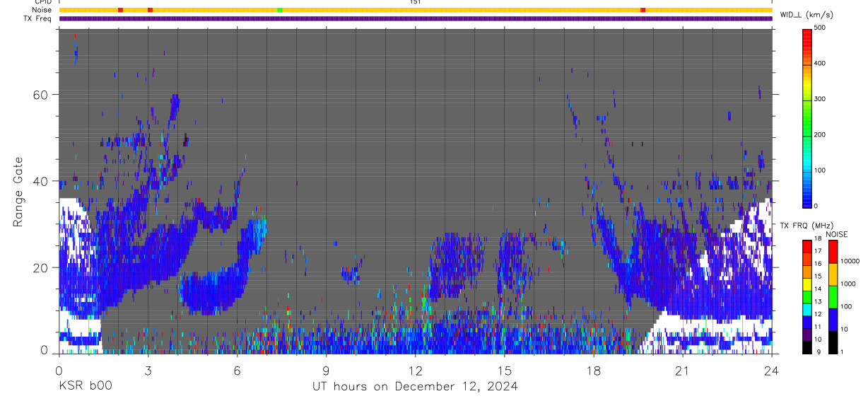Screen dimensions: 868x401
Task: Click the red Noise bar marker near hour 20
Action: pyautogui.click(x=643, y=10)
